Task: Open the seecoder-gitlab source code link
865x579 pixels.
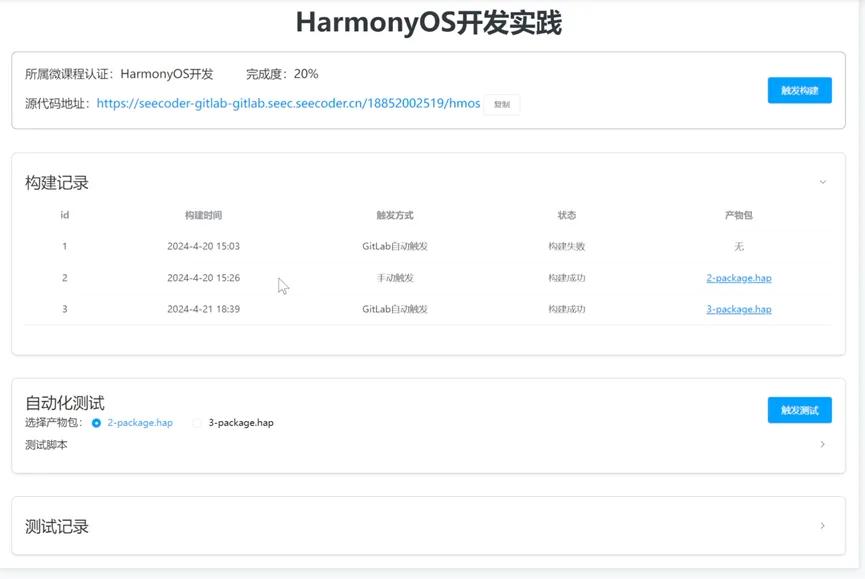Action: coord(288,103)
